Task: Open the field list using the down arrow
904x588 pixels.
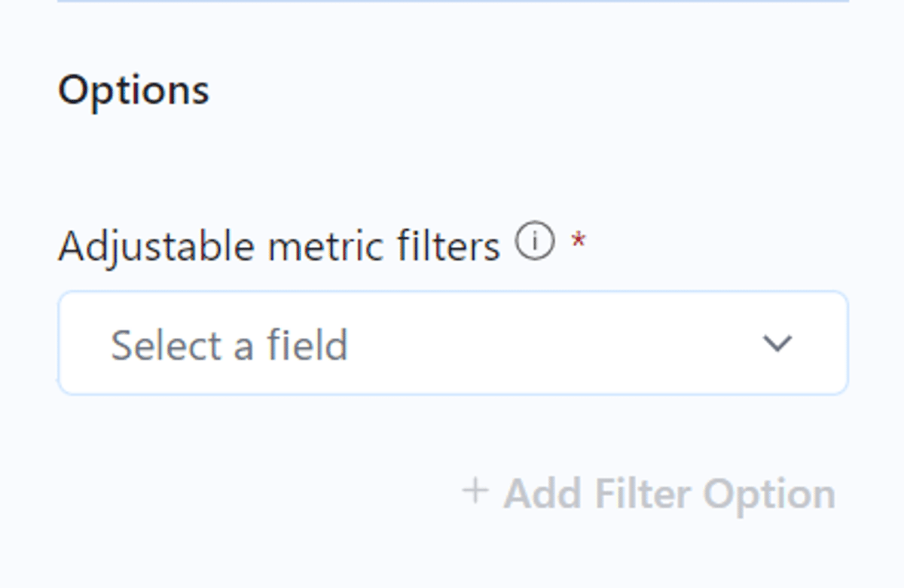Action: (x=777, y=344)
